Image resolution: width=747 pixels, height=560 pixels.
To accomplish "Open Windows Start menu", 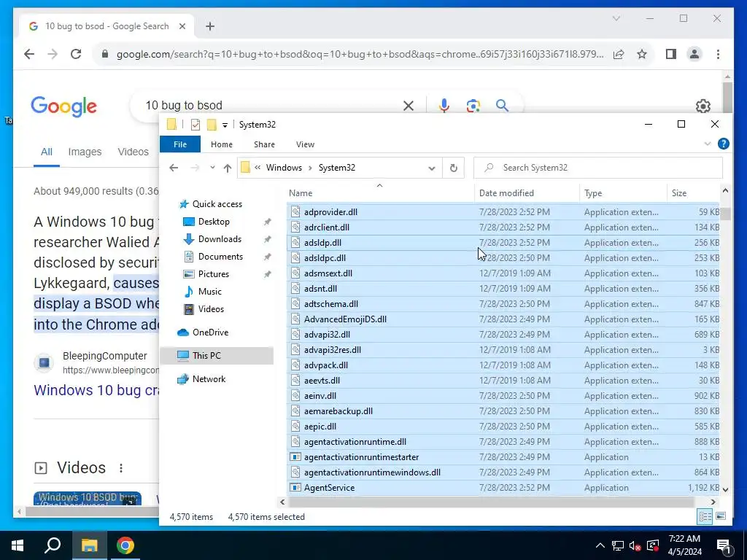I will (x=18, y=545).
